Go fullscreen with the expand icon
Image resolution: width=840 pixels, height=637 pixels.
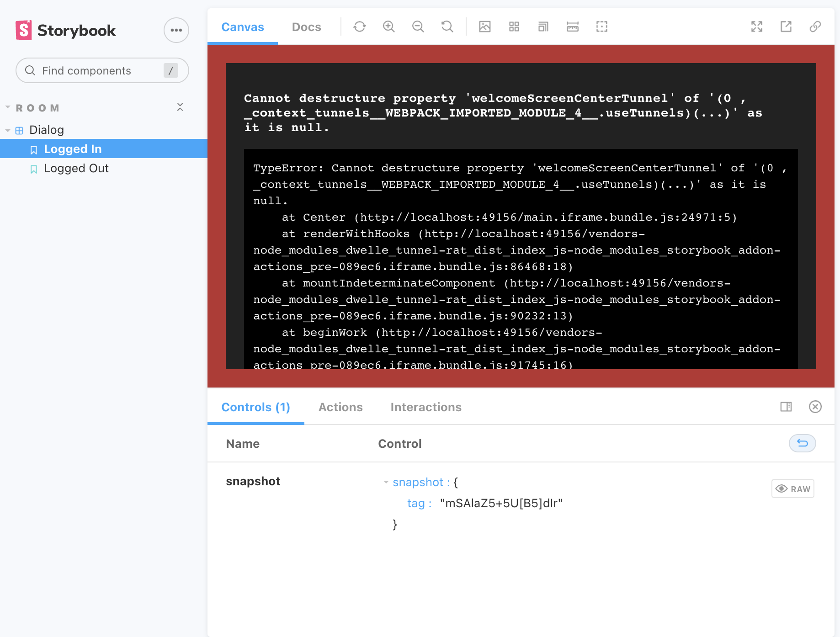point(757,27)
